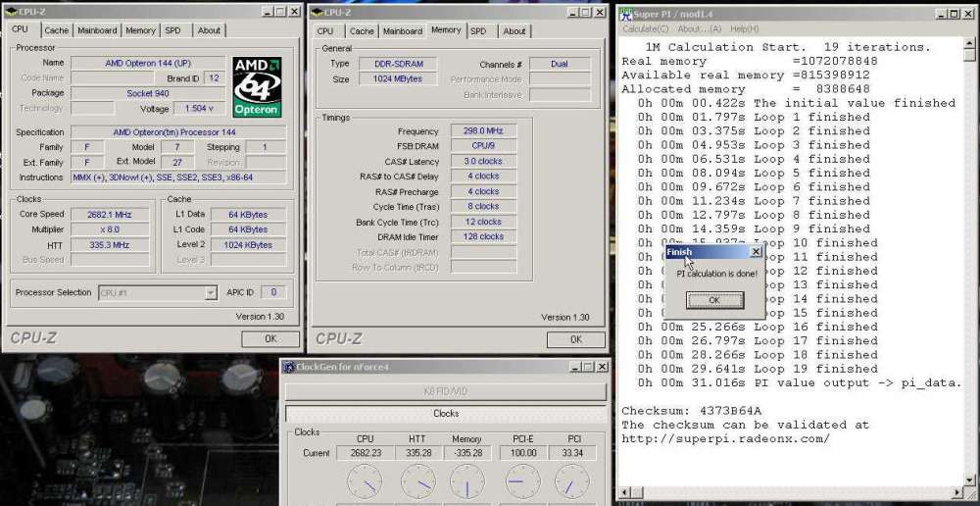980x506 pixels.
Task: Click the Voltage value 1.504 v
Action: click(199, 108)
